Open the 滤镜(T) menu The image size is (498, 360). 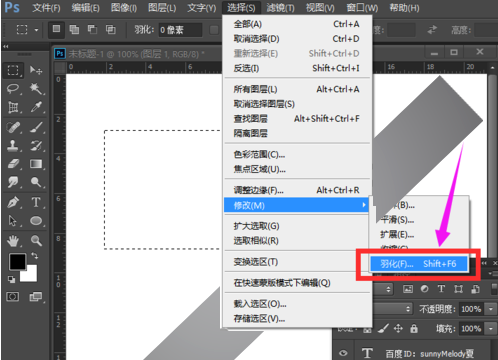280,8
